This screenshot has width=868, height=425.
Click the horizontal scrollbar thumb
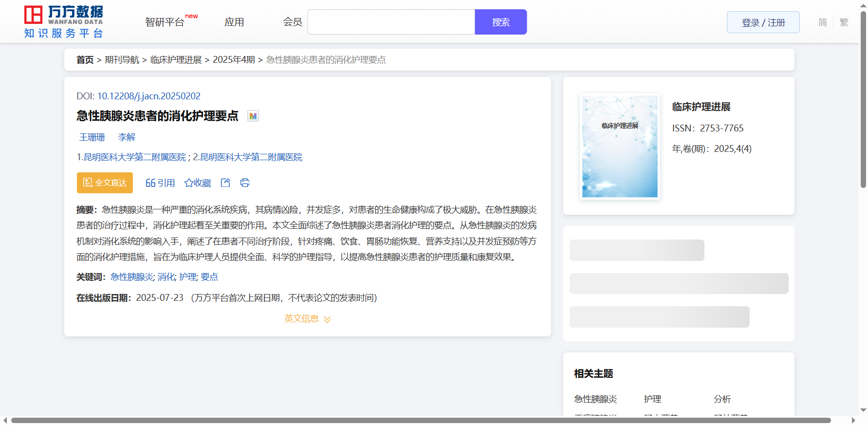point(421,420)
